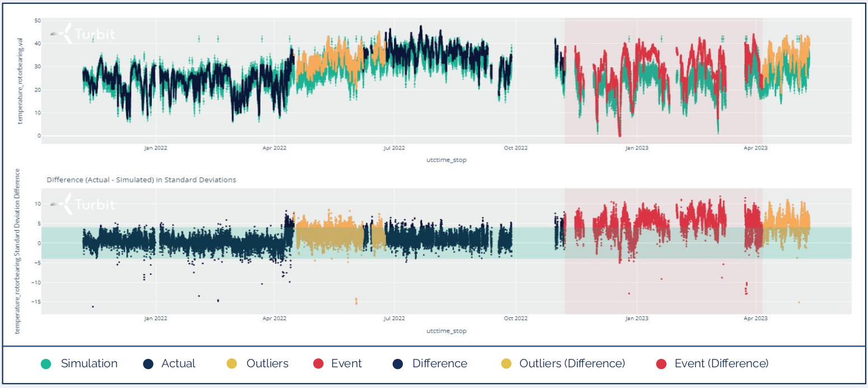Toggle the series via the Simulation legend text
Screen dimensions: 868x388
point(89,364)
